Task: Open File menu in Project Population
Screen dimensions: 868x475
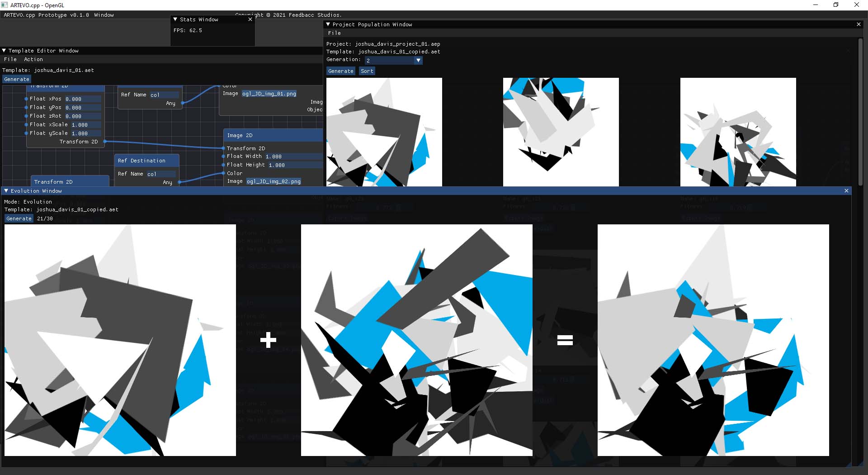Action: (x=335, y=33)
